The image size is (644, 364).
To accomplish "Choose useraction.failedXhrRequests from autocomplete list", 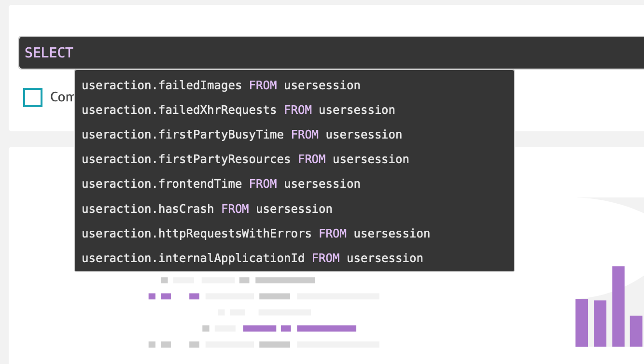I will tap(238, 110).
